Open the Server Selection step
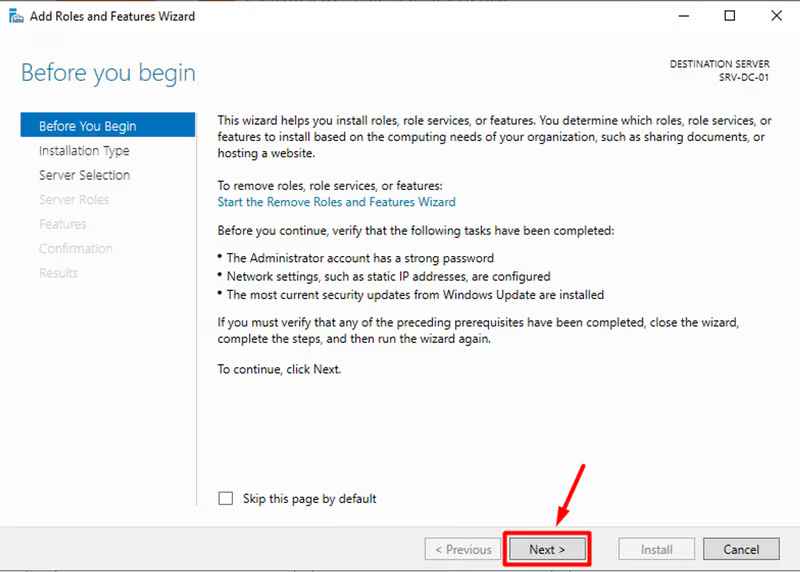 [84, 175]
